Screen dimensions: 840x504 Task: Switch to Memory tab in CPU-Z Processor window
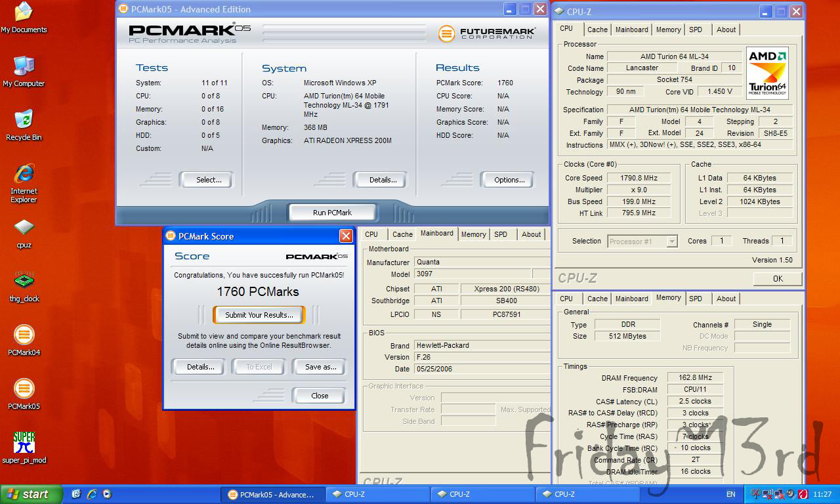(x=668, y=30)
